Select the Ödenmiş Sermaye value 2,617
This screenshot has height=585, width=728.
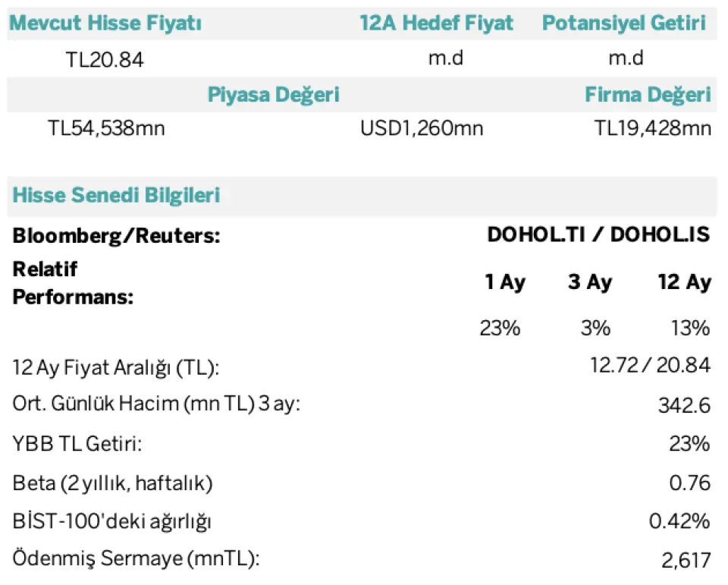[686, 560]
